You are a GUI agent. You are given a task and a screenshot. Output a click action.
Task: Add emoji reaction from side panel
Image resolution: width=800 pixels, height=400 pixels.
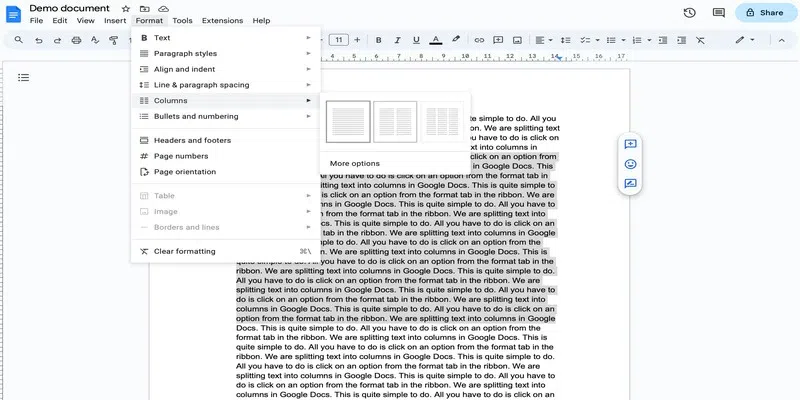pyautogui.click(x=631, y=164)
